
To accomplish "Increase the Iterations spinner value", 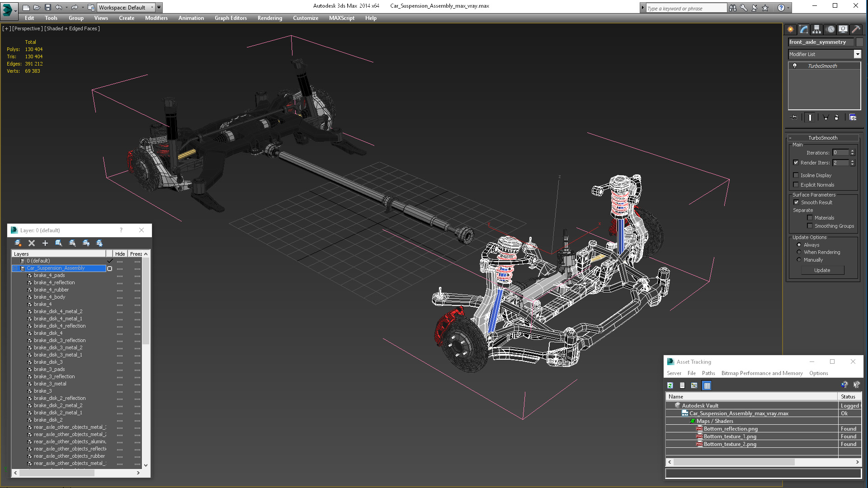I will 852,151.
